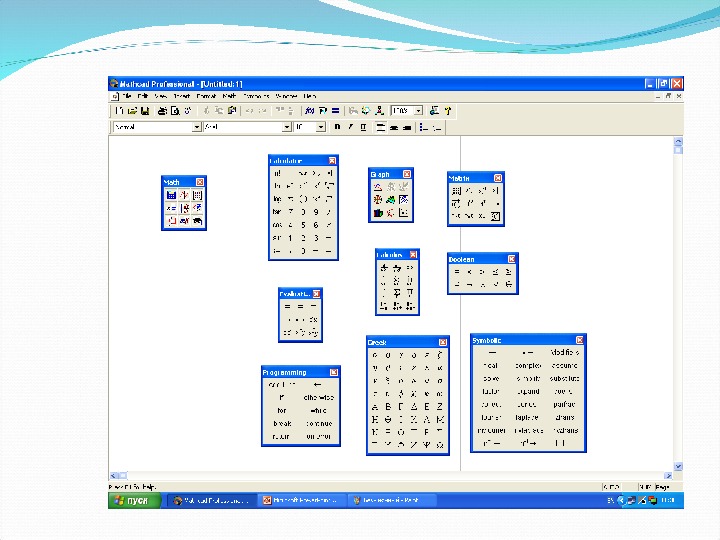Click the Calculate equals toolbar icon
Screen dimensions: 720x540
pyautogui.click(x=336, y=111)
